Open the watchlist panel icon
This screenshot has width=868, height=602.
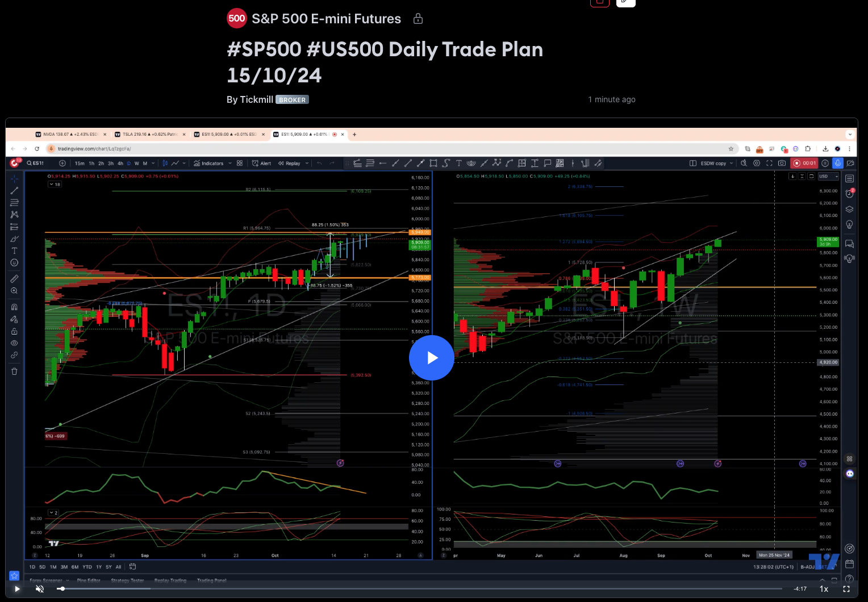click(x=849, y=178)
